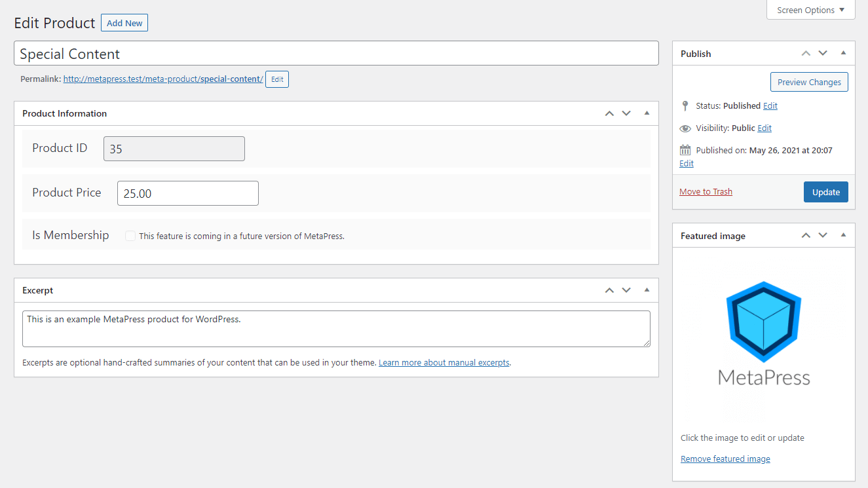Move the Product Information box up
This screenshot has width=868, height=488.
pyautogui.click(x=609, y=113)
